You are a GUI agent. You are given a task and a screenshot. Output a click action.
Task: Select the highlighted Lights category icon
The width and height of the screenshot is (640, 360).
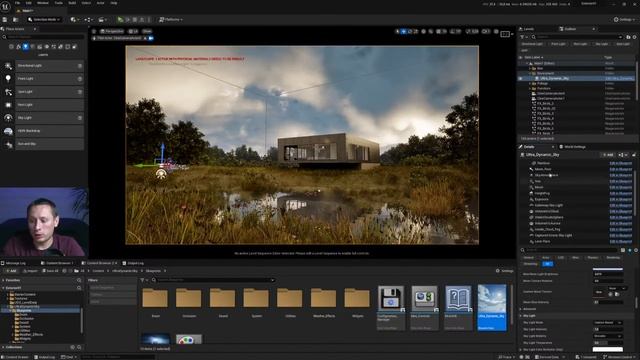pyautogui.click(x=25, y=47)
